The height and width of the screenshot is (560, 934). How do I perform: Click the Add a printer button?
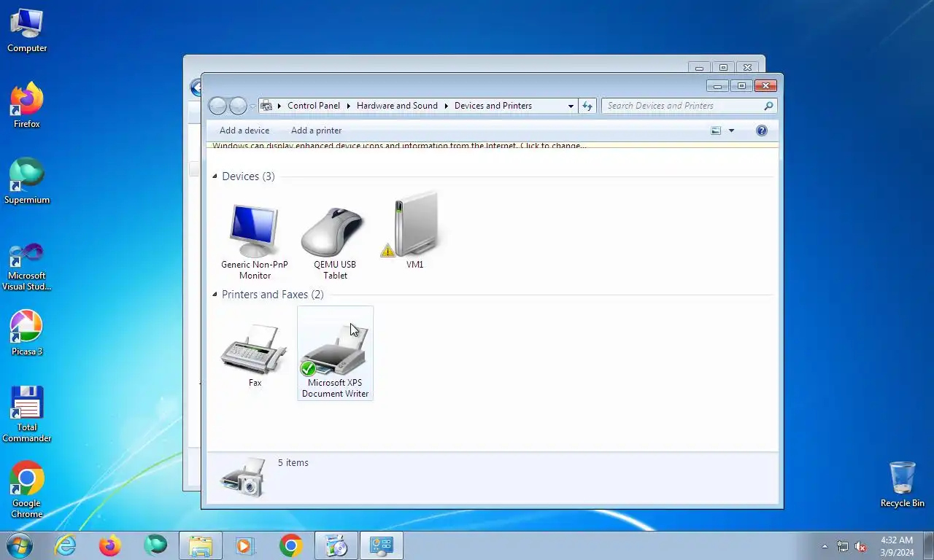(316, 131)
